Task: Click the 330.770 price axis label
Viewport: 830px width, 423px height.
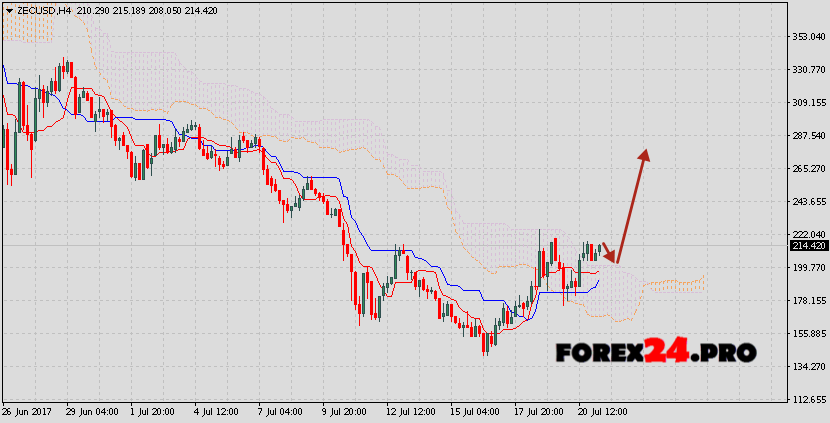Action: point(808,70)
